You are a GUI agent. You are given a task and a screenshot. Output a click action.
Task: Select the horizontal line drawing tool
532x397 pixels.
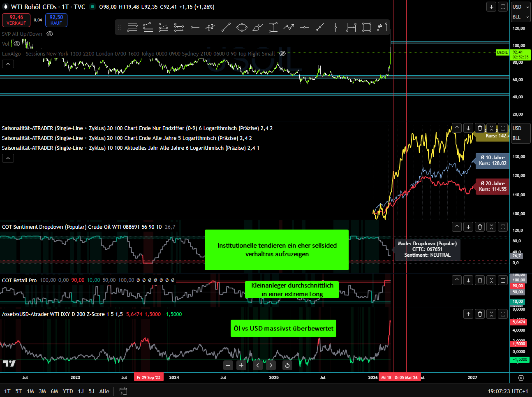pyautogui.click(x=194, y=27)
